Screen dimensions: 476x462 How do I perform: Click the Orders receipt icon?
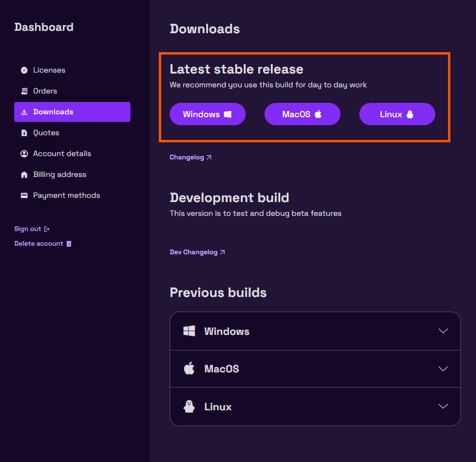click(x=24, y=91)
